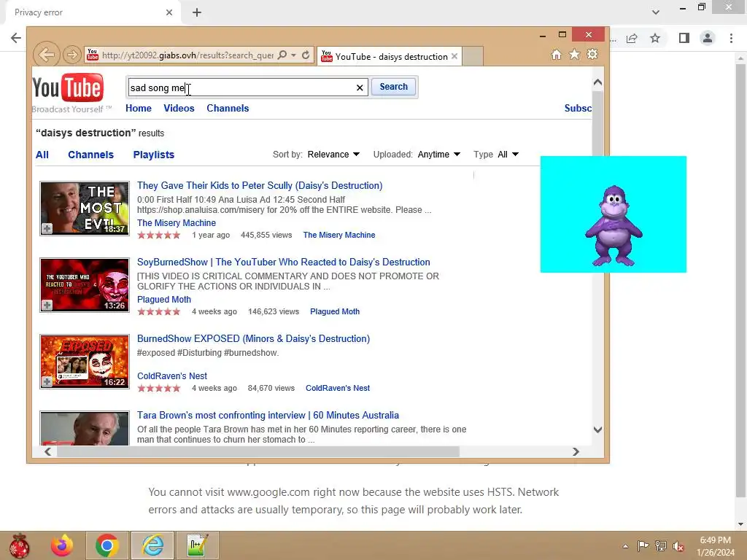
Task: Open Plagued Moth channel link beside view count
Action: (x=335, y=311)
